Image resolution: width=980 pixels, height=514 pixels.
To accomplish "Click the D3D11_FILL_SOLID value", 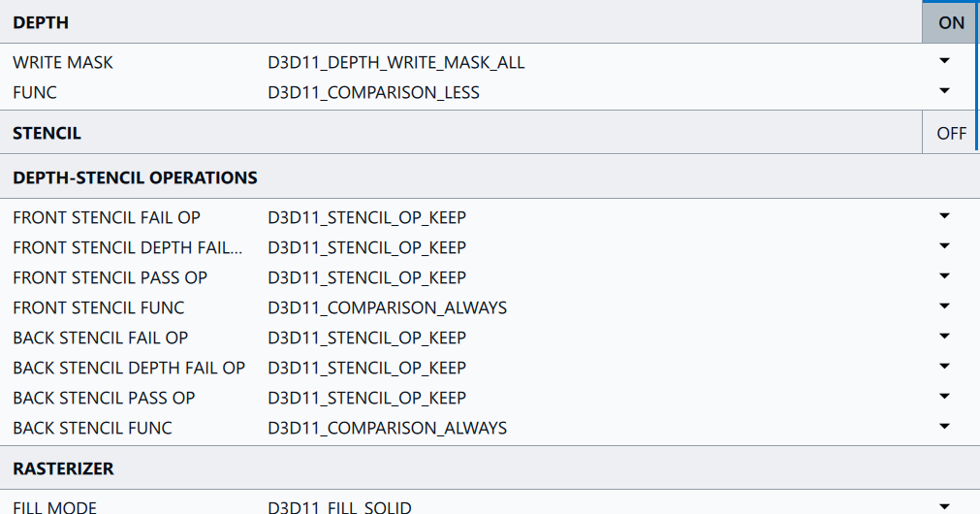I will [x=339, y=507].
